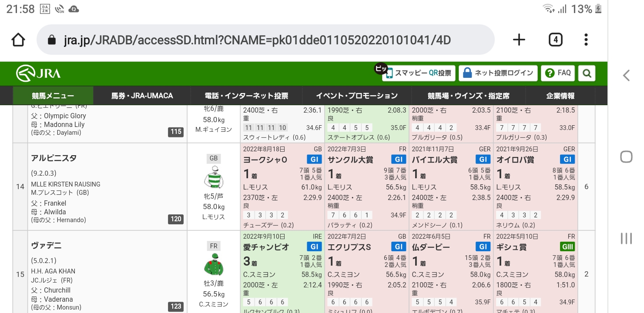Click GI badge next to 仏ダービー
644x313 pixels.
click(483, 247)
